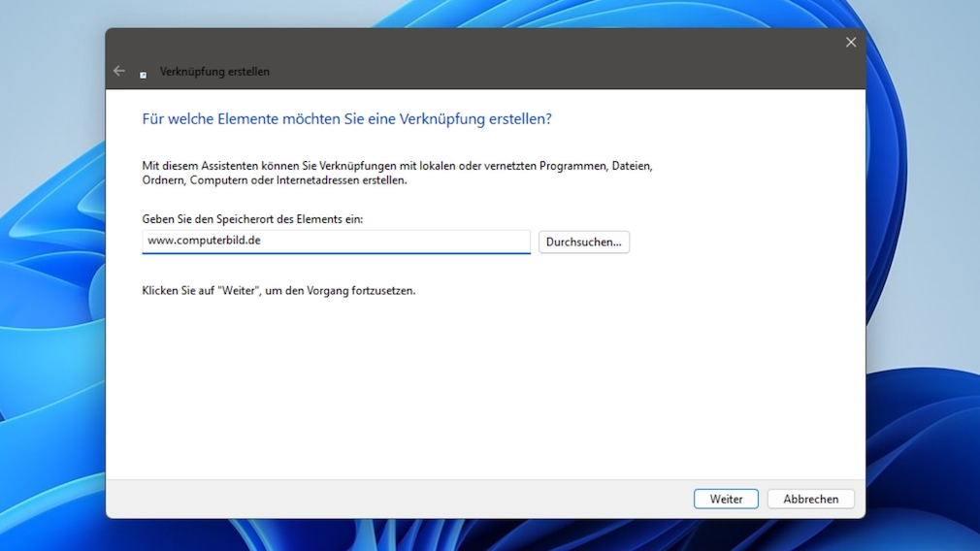Click the Verknüpfung erstellen title text
The height and width of the screenshot is (551, 980).
214,72
